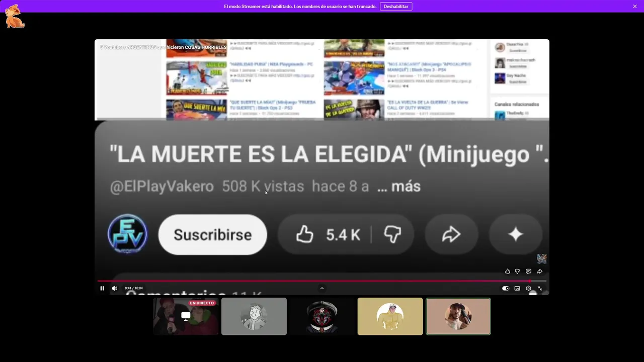
Task: Open the "HABILIDAD PURA" NBA Playgrounds video link
Action: tap(271, 64)
